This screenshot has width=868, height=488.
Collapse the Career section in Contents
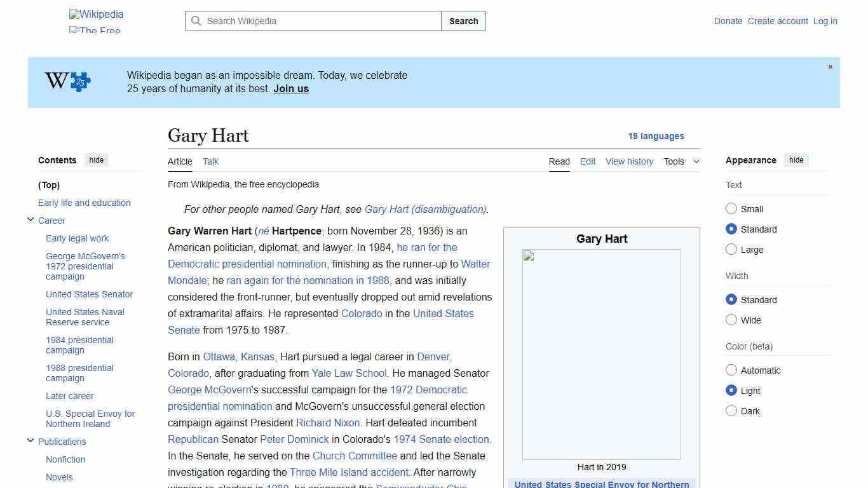point(31,219)
